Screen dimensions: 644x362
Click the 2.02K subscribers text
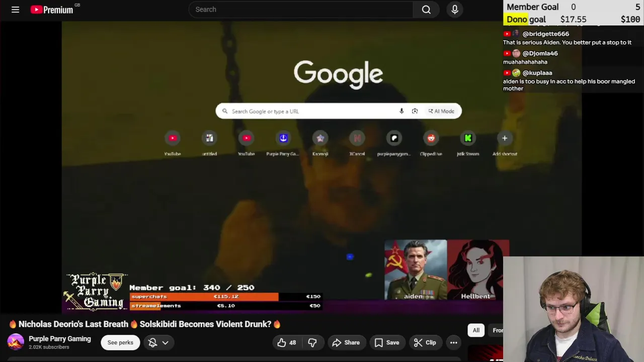(49, 347)
